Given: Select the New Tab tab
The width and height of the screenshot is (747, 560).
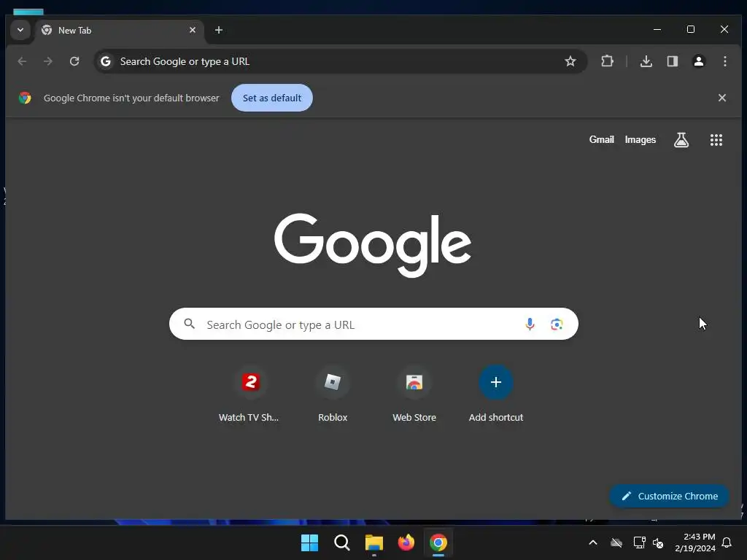Looking at the screenshot, I should [x=119, y=31].
